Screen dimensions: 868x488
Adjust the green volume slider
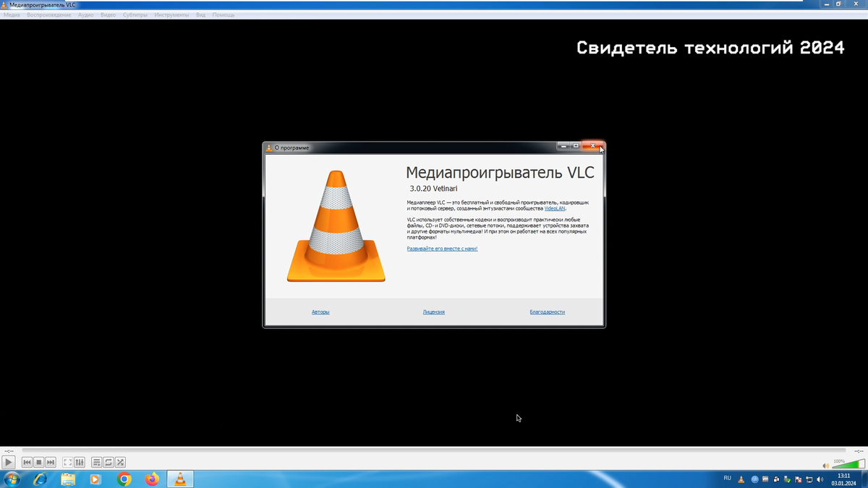click(848, 465)
